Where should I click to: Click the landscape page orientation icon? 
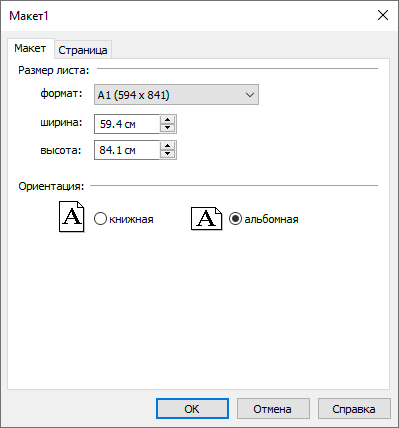coord(206,219)
